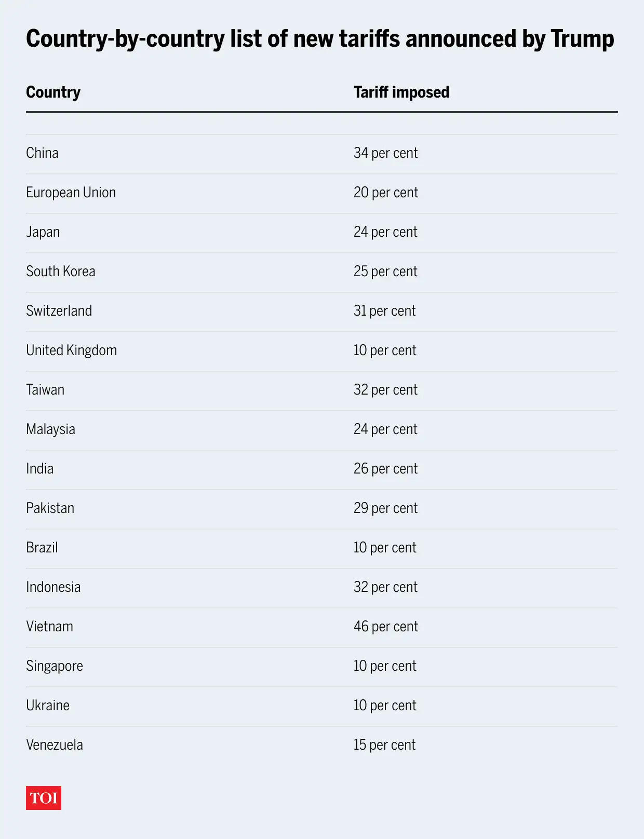Click the Tariff imposed column header
Screen dimensions: 644x839
(401, 92)
